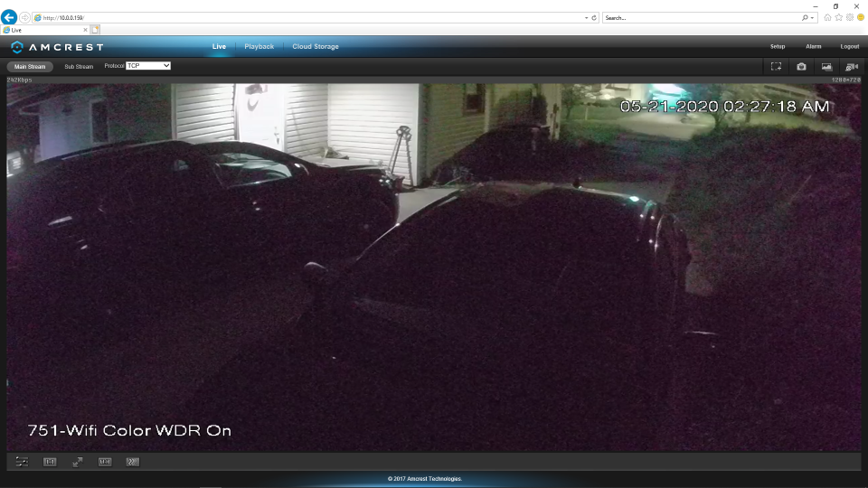Open the Playback tab
868x488 pixels.
259,46
